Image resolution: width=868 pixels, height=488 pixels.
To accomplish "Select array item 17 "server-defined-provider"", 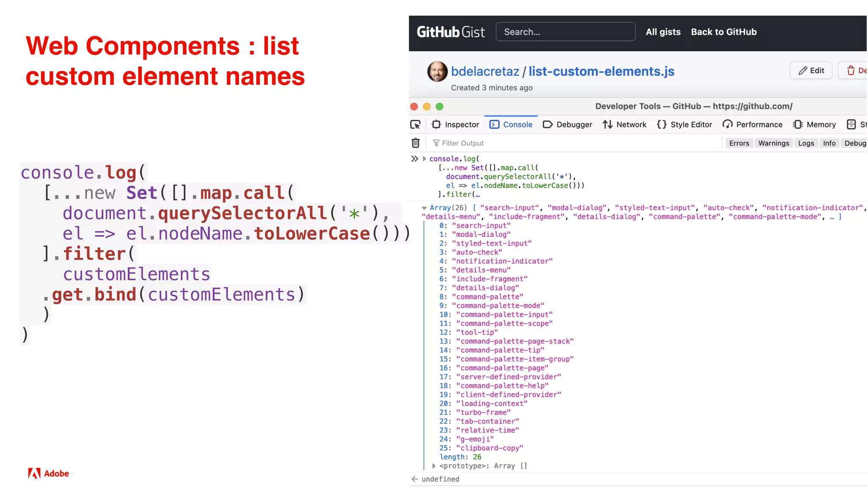I will click(x=500, y=377).
